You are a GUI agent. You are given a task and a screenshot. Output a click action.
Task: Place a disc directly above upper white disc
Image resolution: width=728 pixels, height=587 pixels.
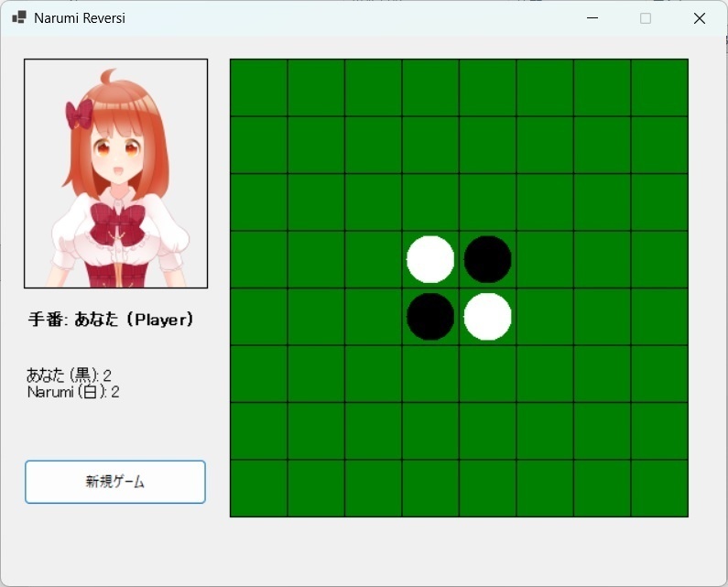[430, 202]
